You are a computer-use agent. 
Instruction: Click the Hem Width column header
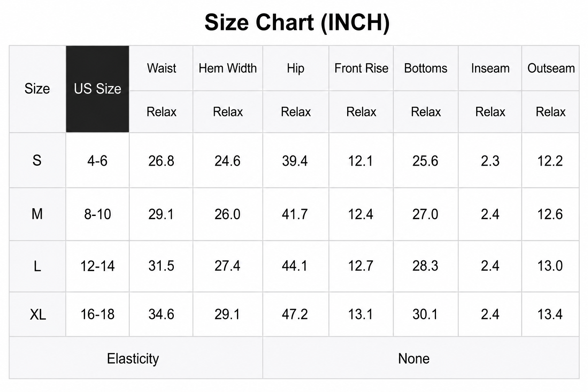228,68
